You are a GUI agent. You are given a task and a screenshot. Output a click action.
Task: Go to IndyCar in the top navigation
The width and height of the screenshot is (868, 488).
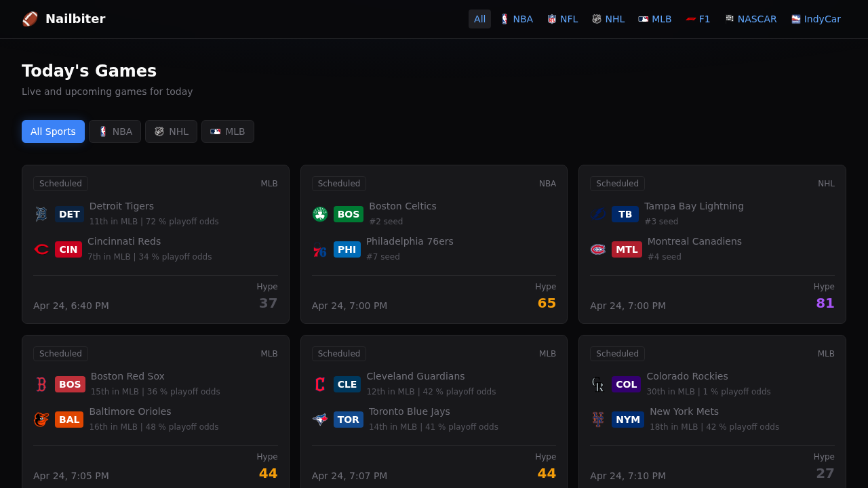pos(816,19)
